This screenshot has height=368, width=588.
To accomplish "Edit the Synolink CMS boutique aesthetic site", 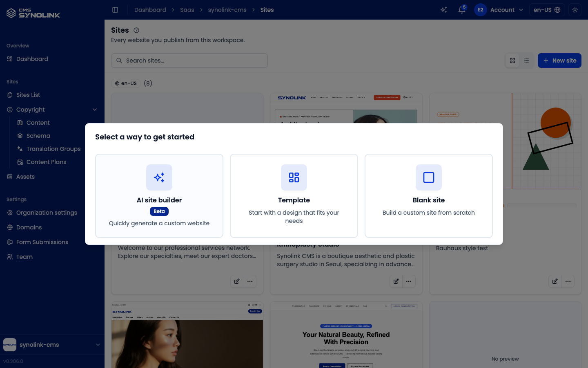I will pyautogui.click(x=396, y=281).
